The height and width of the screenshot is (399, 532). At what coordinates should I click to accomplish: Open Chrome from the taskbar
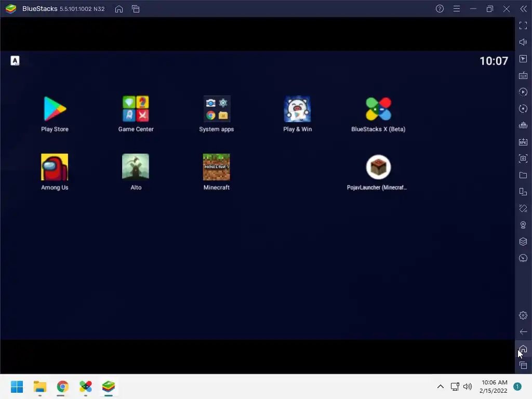62,387
